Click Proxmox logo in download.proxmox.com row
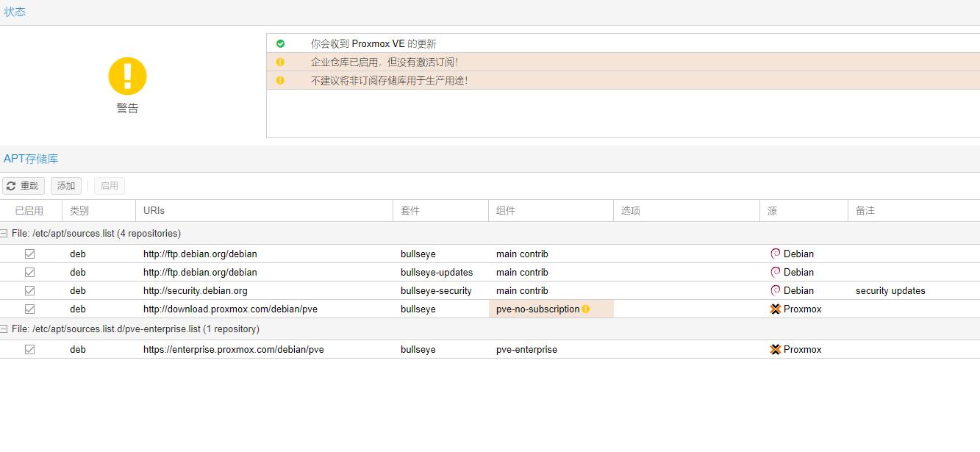 coord(776,309)
